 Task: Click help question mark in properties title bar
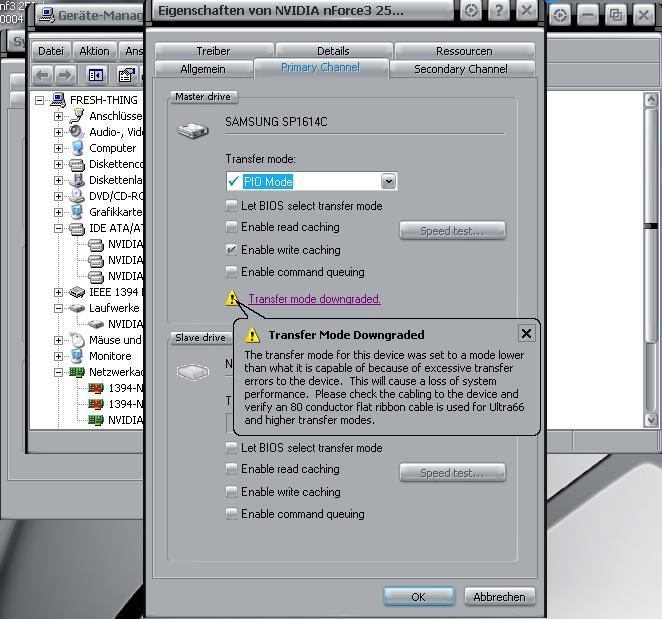(499, 10)
